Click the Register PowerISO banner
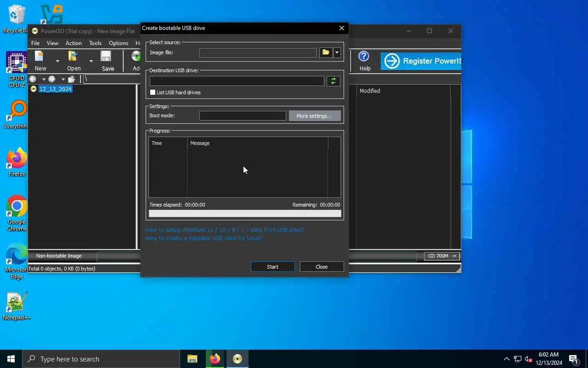The width and height of the screenshot is (588, 368). pyautogui.click(x=421, y=61)
